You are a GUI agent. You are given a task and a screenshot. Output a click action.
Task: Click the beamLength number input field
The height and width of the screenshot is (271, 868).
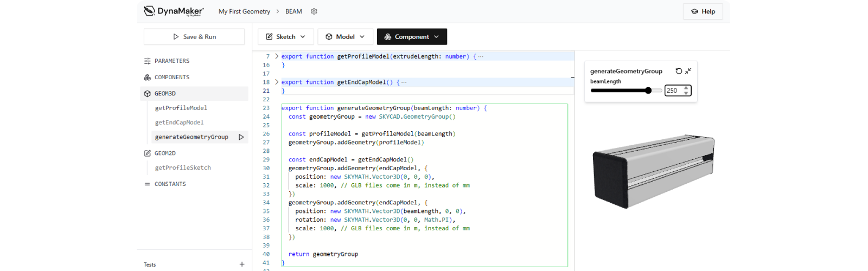click(673, 91)
